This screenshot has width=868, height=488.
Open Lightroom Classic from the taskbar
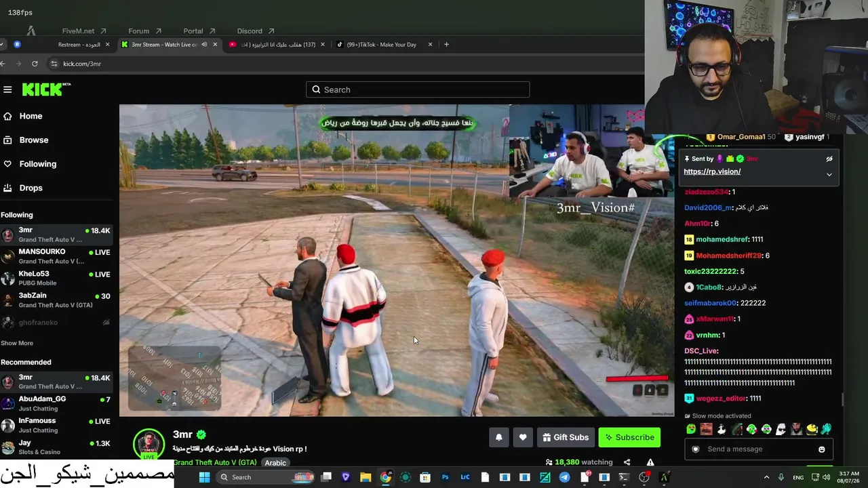465,477
